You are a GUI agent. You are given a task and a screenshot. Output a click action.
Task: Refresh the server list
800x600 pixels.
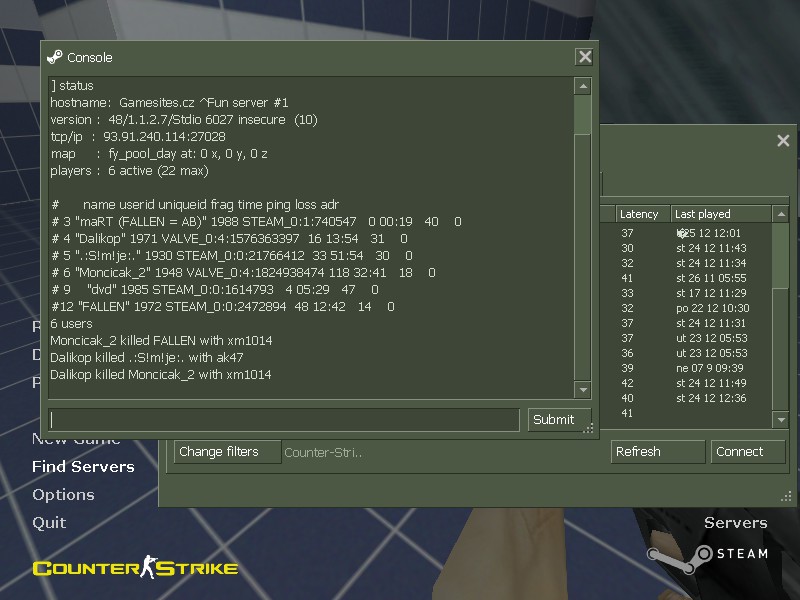658,452
